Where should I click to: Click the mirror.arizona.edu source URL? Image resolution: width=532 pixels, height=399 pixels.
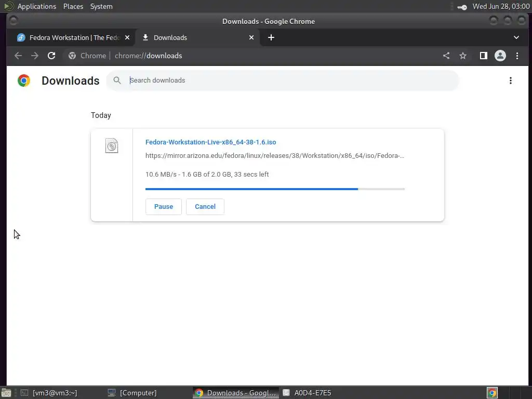click(275, 156)
